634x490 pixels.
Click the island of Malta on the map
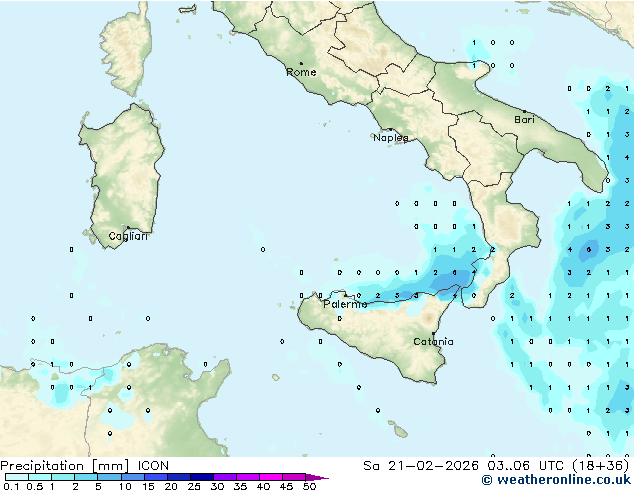point(400,432)
